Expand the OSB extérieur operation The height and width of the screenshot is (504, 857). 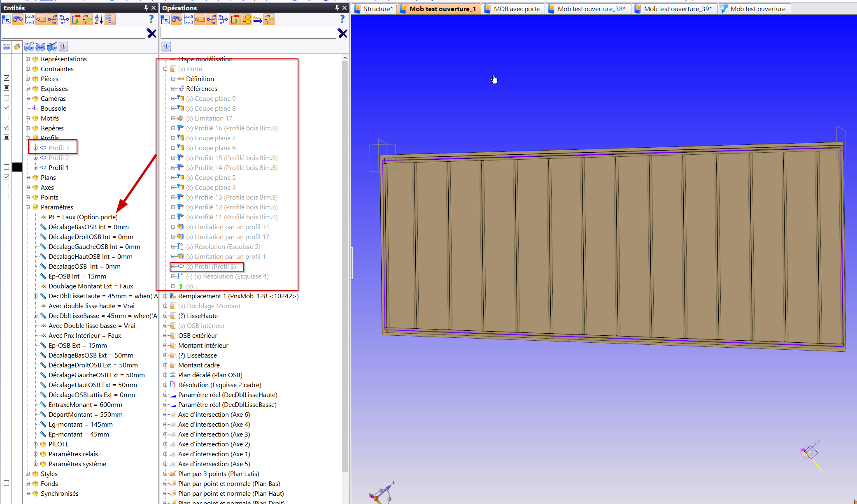[165, 335]
